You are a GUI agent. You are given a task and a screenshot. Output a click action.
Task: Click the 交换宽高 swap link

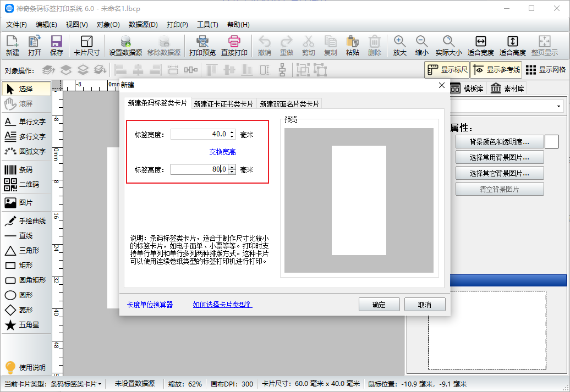click(x=222, y=152)
